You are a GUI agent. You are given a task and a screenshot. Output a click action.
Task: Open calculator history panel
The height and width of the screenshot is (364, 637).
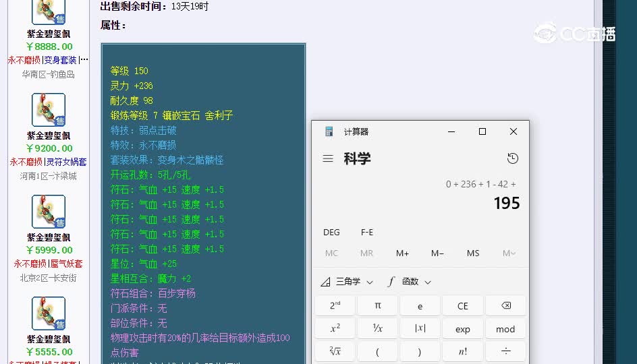point(513,158)
